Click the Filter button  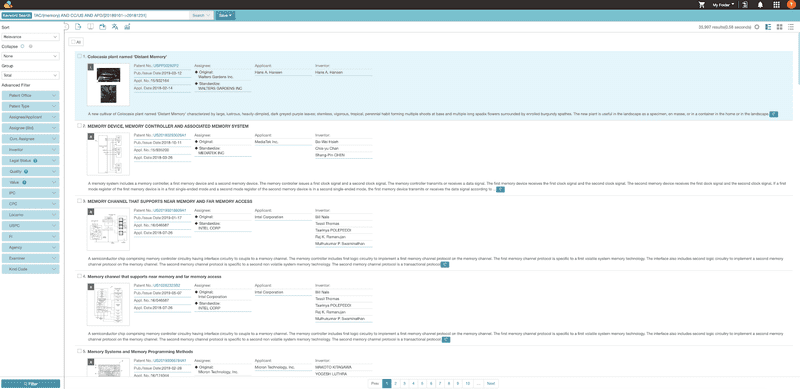pyautogui.click(x=31, y=383)
